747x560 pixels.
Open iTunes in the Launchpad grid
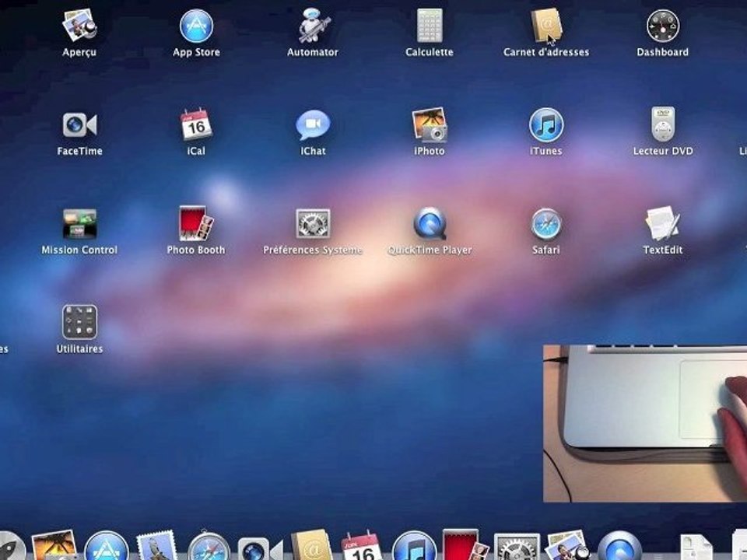pyautogui.click(x=546, y=124)
